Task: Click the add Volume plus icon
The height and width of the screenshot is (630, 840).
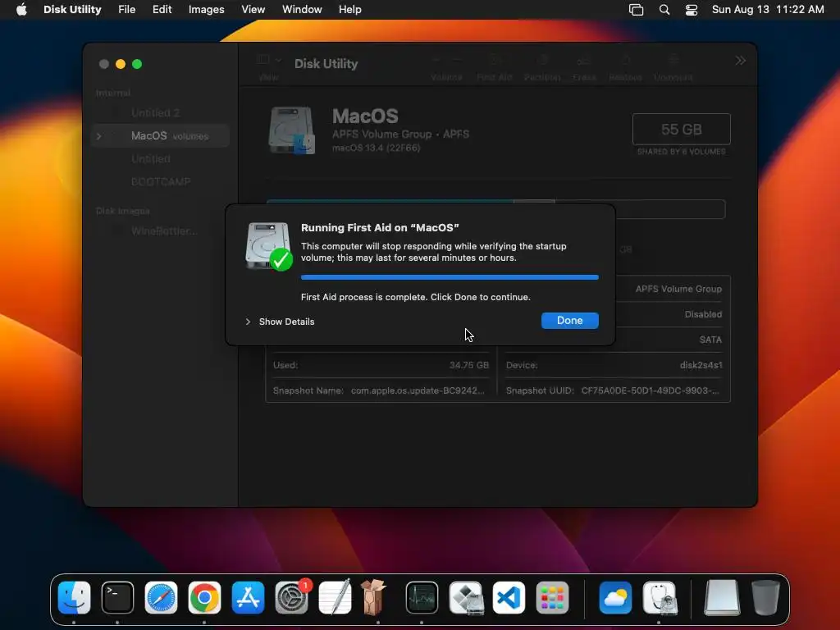Action: point(436,60)
